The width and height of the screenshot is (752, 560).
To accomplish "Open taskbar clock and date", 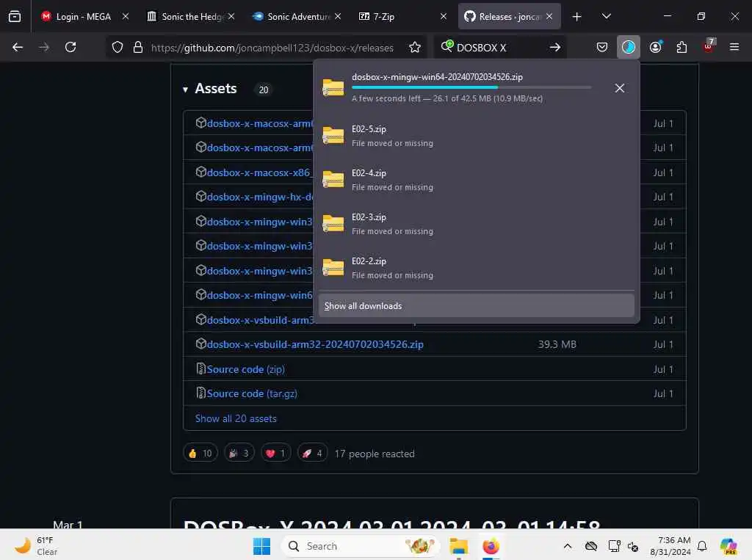I will click(x=670, y=546).
